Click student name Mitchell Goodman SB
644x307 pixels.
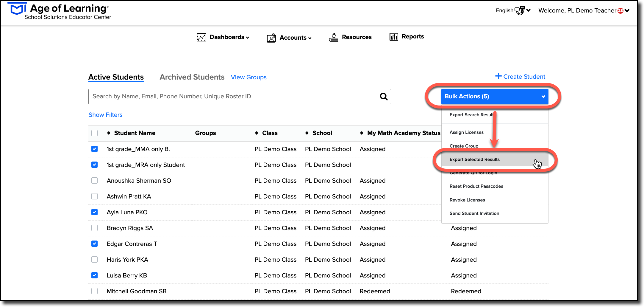click(137, 291)
